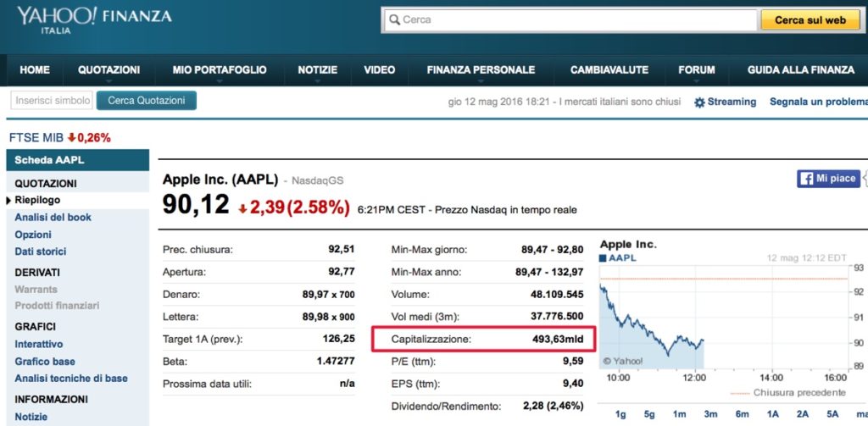Image resolution: width=868 pixels, height=426 pixels.
Task: Focus the Inserisci simbolo input field
Action: click(x=52, y=101)
